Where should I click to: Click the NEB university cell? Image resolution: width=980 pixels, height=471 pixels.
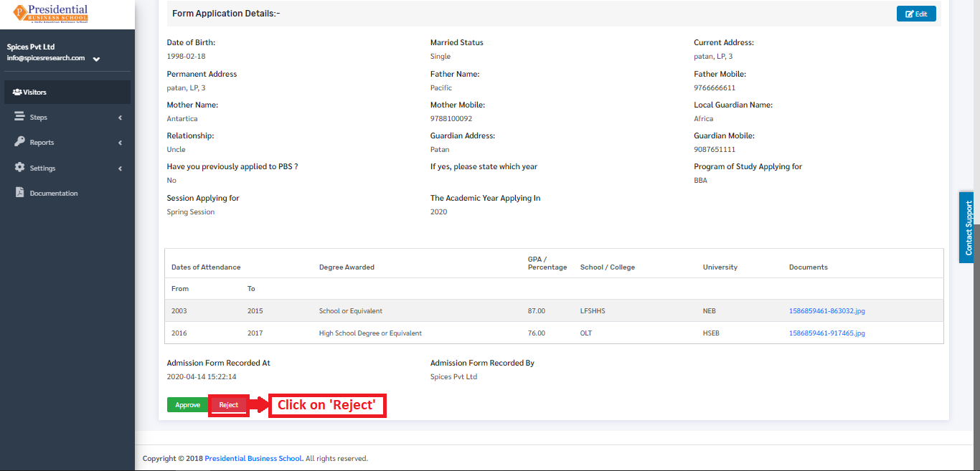[710, 311]
